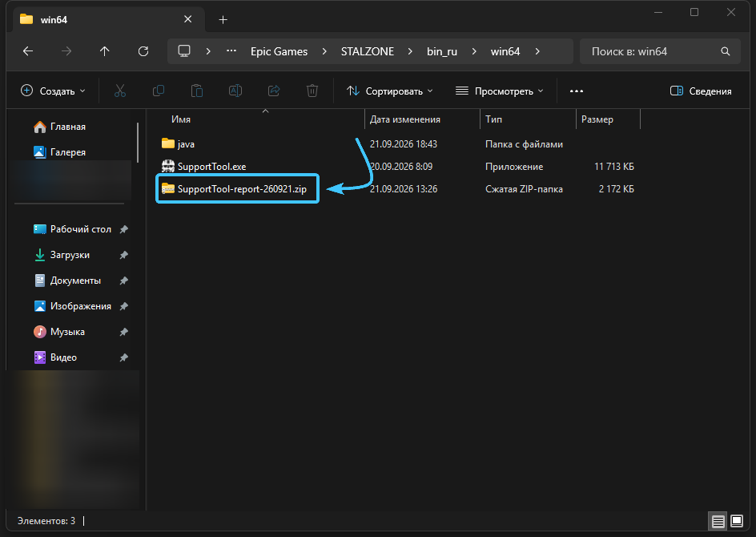Click the Rename icon in toolbar

click(235, 91)
